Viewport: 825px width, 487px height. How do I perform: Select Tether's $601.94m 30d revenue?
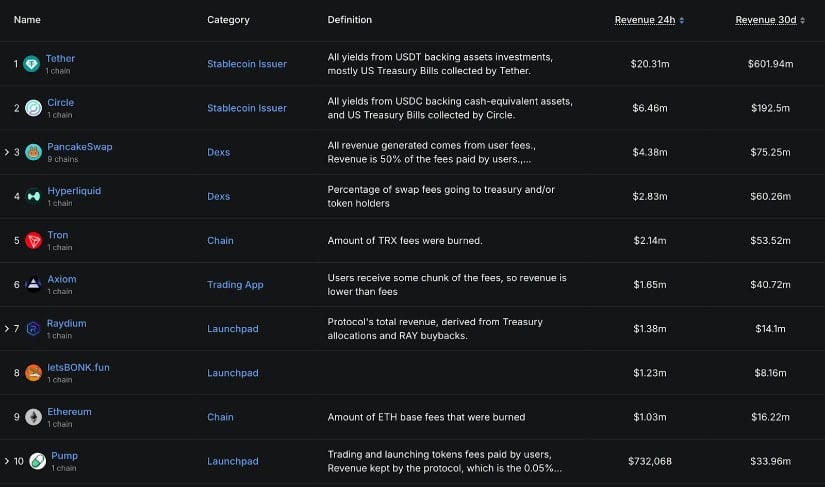(x=770, y=64)
